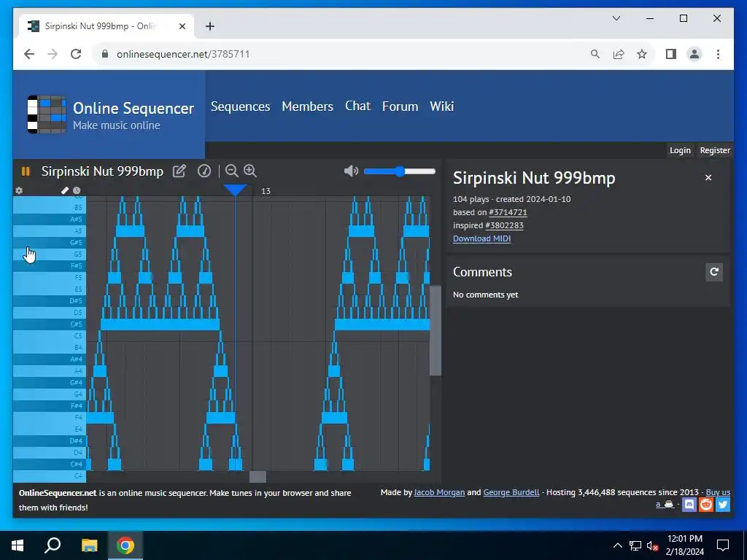Close the Sirpinski Nut 999bmp tab
The height and width of the screenshot is (560, 747).
pyautogui.click(x=182, y=26)
